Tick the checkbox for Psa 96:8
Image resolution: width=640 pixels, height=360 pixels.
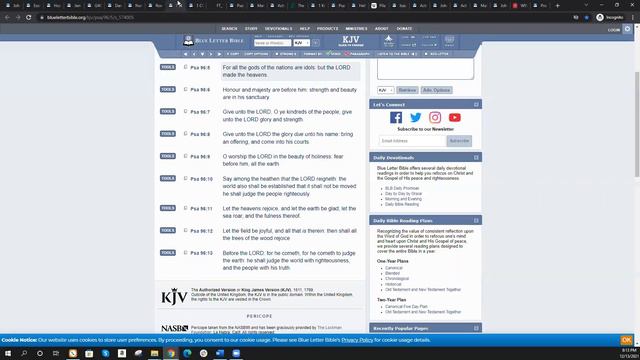tap(186, 133)
